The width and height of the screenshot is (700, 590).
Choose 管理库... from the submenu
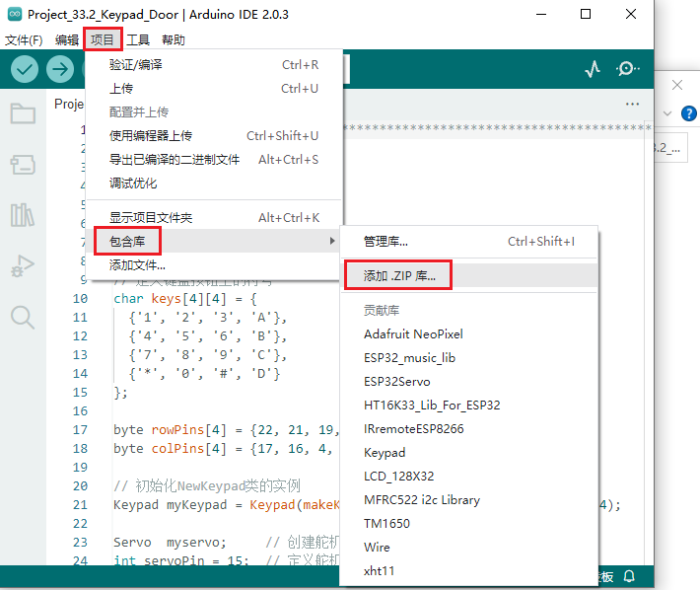[x=385, y=241]
